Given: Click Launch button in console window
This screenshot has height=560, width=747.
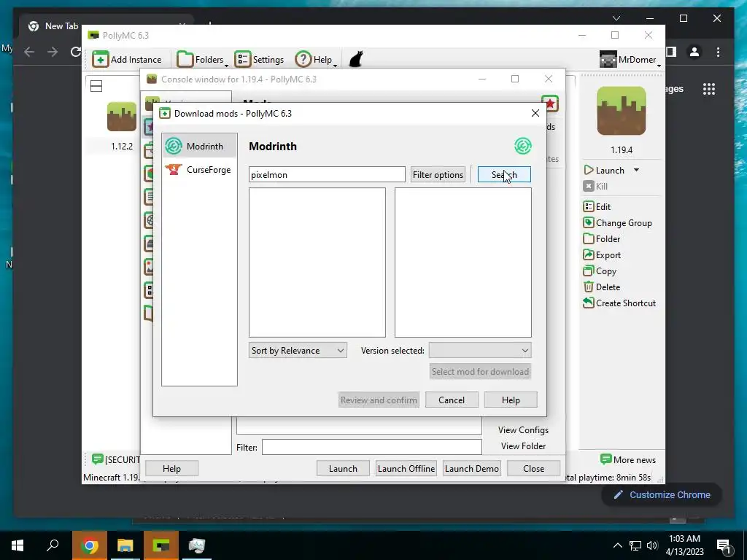Looking at the screenshot, I should point(343,469).
